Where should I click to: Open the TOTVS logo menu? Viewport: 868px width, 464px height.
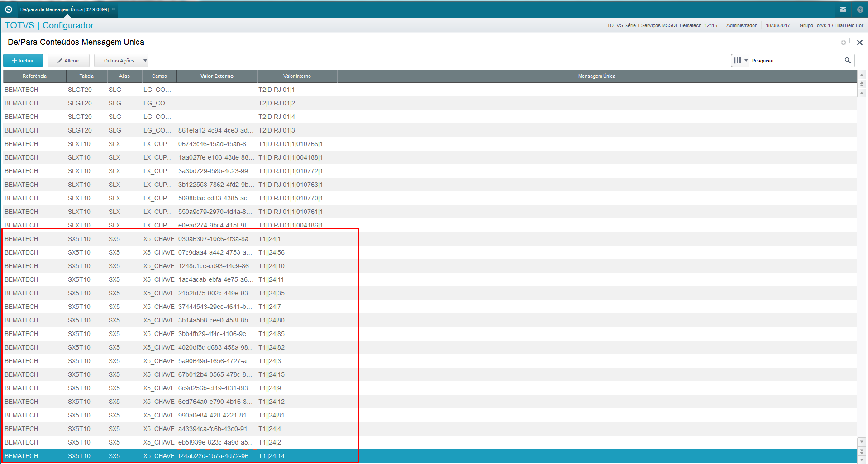(8, 9)
